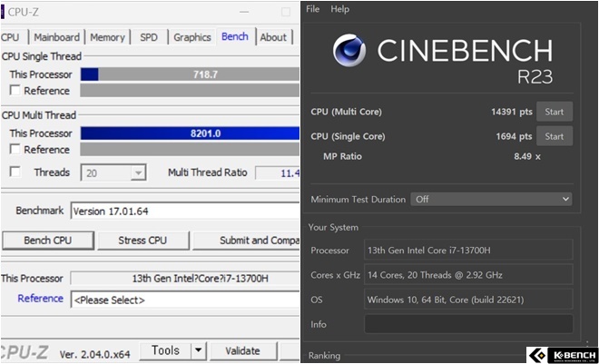Click the Multi Thread 8201.0 score bar
Viewport: 599px width, 364px height.
coord(190,133)
